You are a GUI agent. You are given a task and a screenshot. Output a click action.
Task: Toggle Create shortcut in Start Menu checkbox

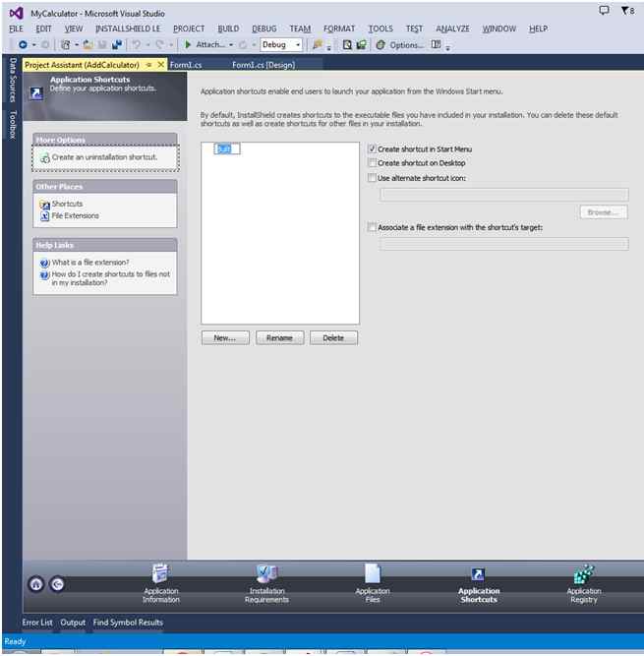[x=373, y=149]
